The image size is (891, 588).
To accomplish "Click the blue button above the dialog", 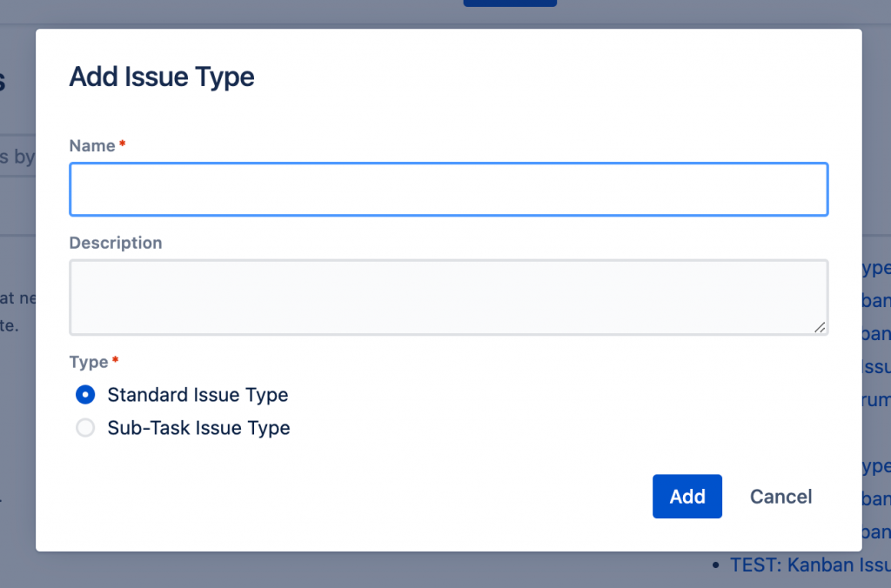I will pyautogui.click(x=509, y=3).
